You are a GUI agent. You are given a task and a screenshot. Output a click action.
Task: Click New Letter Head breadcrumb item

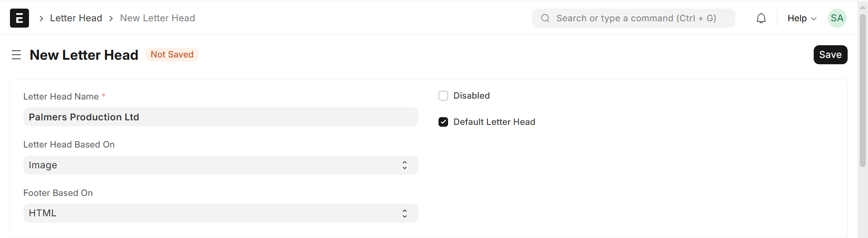coord(157,18)
